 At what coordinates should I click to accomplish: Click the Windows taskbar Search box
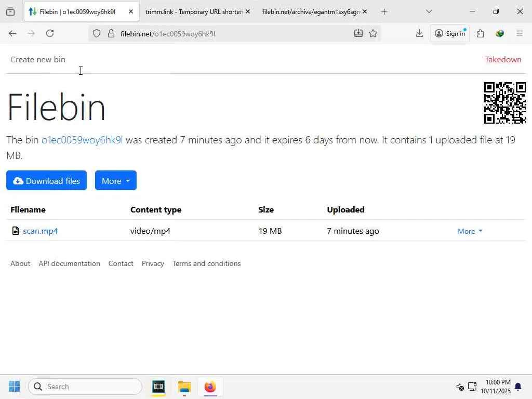[85, 387]
